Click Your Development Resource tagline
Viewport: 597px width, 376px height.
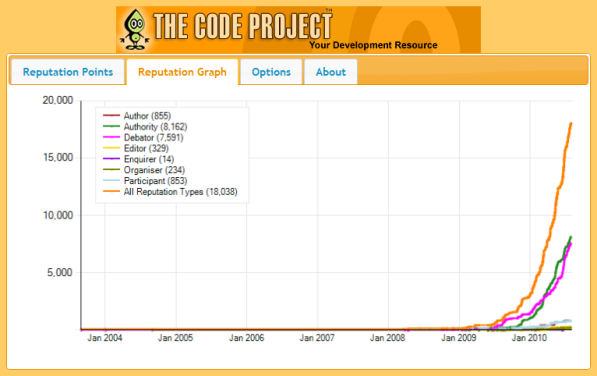click(x=373, y=45)
